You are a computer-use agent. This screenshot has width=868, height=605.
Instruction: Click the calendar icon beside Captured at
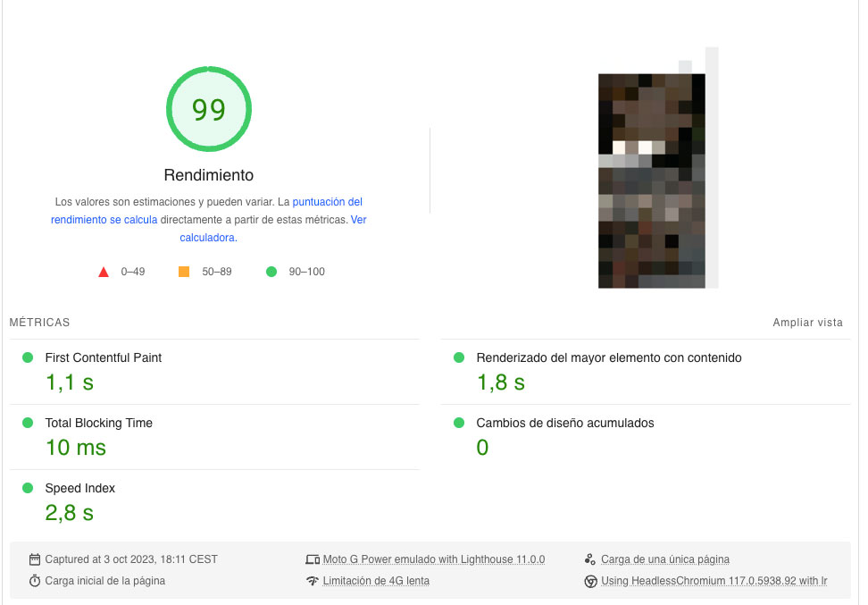click(x=35, y=559)
